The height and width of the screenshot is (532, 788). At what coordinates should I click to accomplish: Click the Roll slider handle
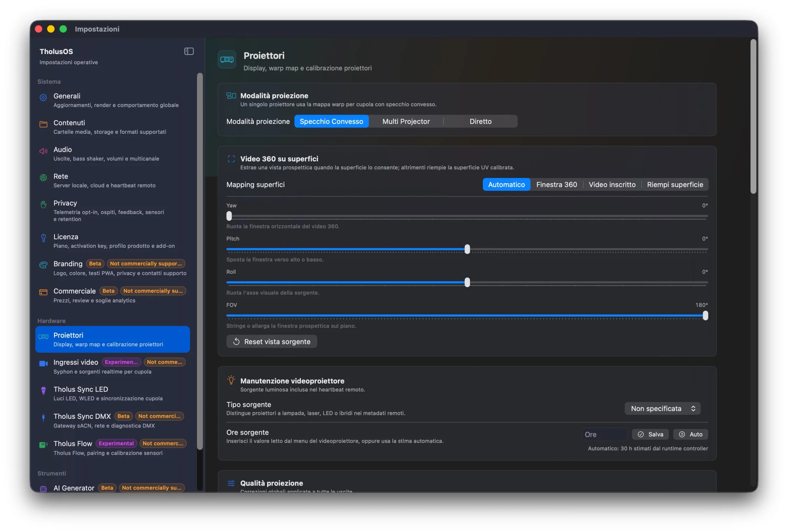pos(467,282)
